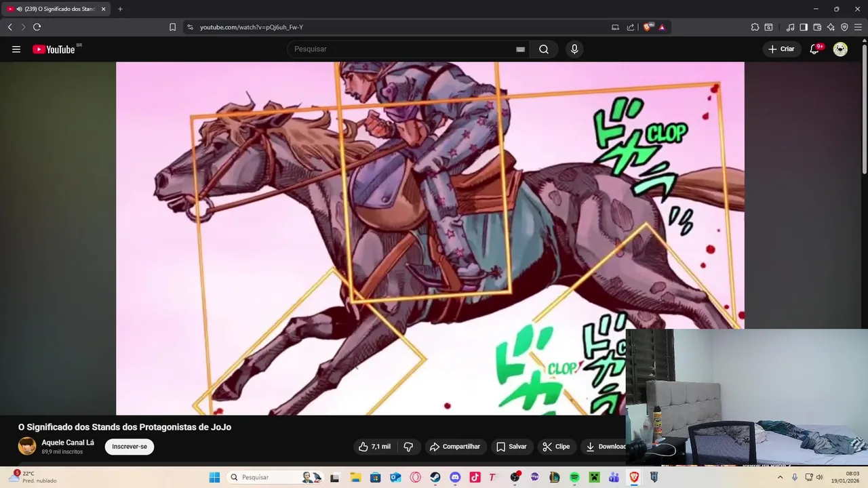Screen dimensions: 868x488
Task: Open the Brave Wallet icon
Action: [x=817, y=27]
